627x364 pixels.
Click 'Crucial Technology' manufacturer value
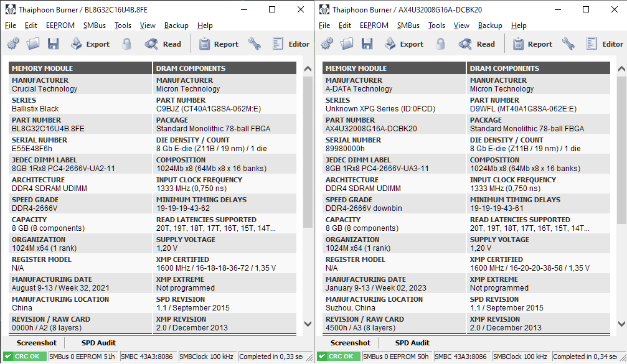click(x=44, y=89)
